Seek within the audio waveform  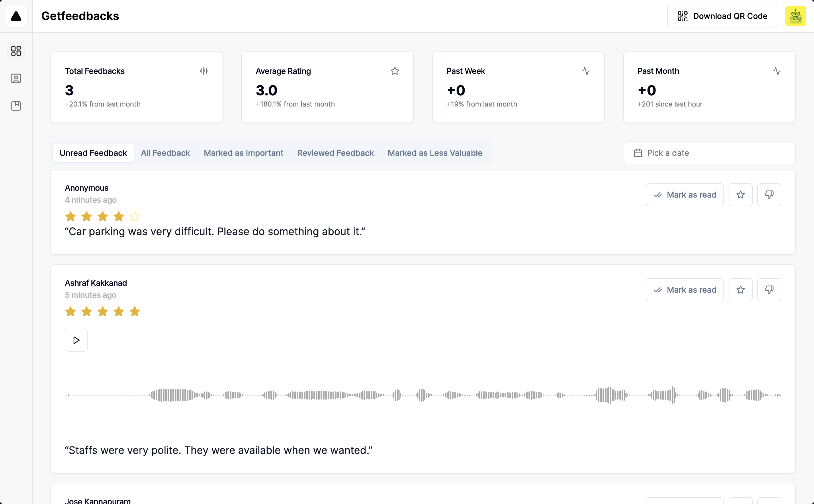[423, 395]
